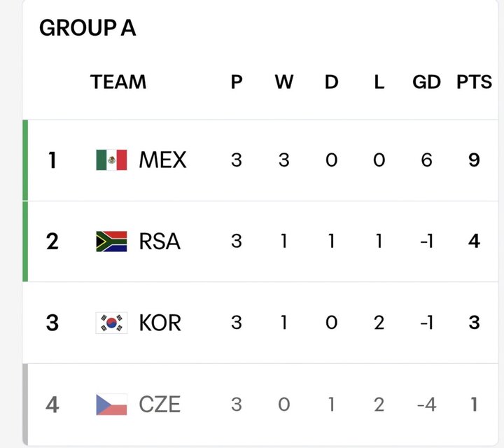The width and height of the screenshot is (504, 448).
Task: Select the CZE team name
Action: point(160,405)
